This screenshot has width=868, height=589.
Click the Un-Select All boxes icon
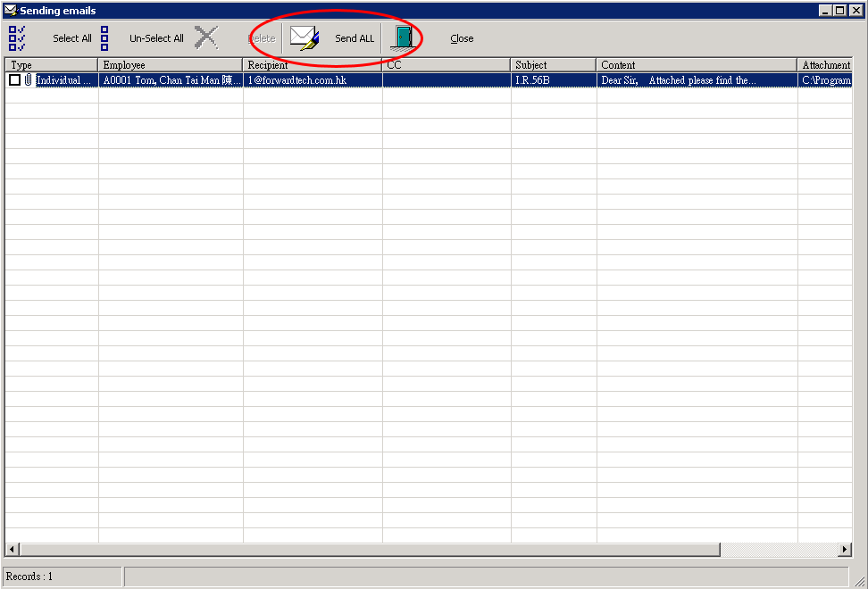click(104, 38)
